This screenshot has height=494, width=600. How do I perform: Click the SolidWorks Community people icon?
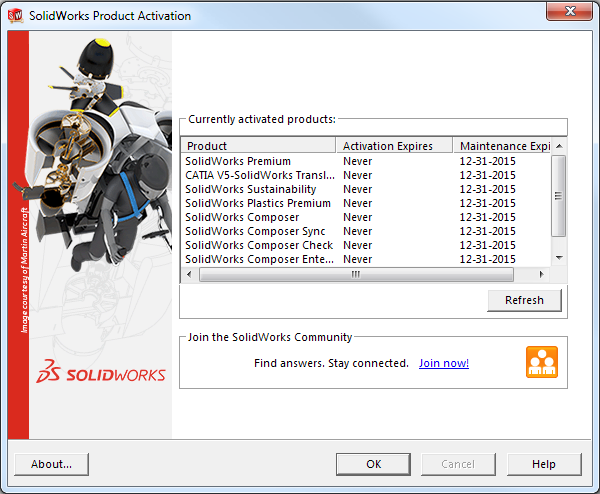point(541,362)
